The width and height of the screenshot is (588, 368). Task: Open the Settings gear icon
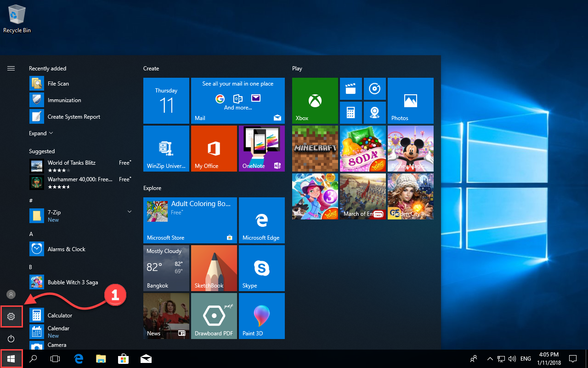point(11,316)
